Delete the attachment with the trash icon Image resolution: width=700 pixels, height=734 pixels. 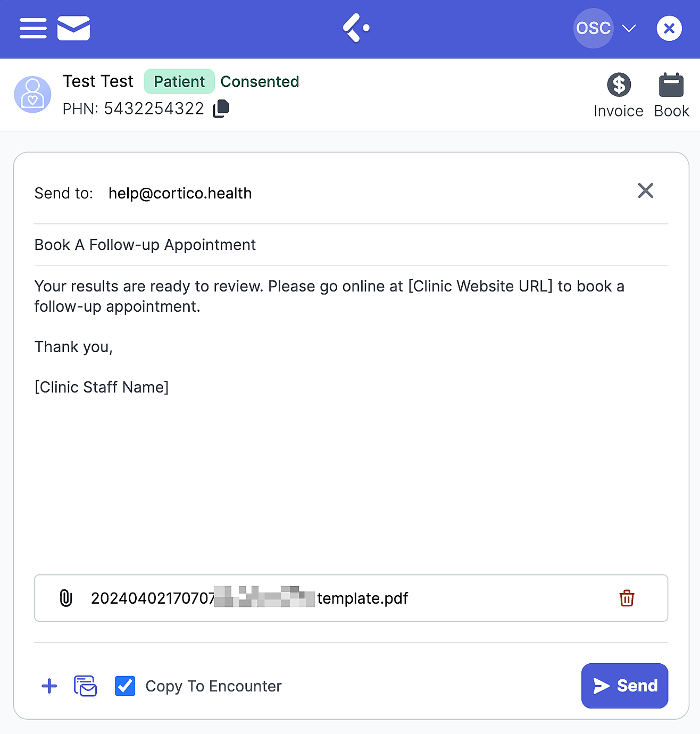627,598
